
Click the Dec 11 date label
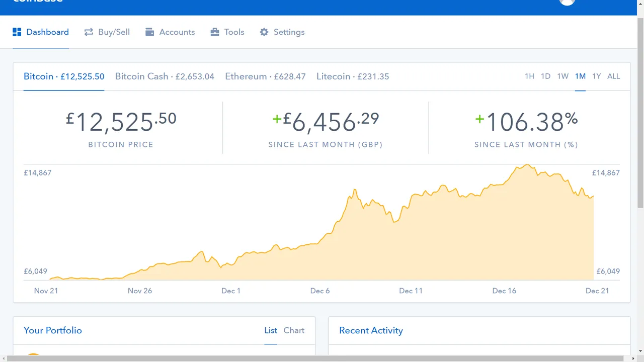pyautogui.click(x=411, y=291)
